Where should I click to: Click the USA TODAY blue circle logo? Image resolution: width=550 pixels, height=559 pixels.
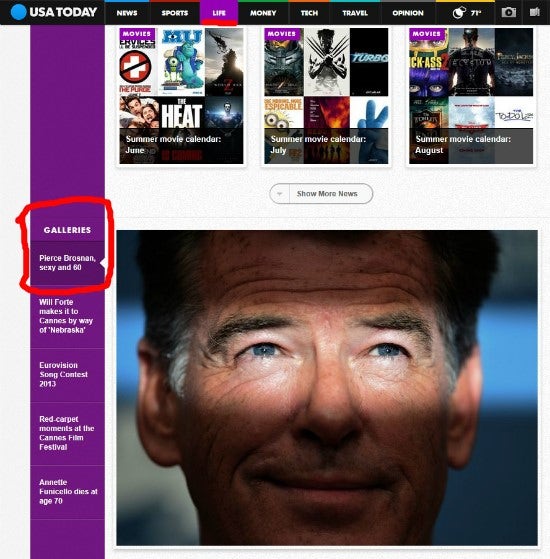coord(18,12)
